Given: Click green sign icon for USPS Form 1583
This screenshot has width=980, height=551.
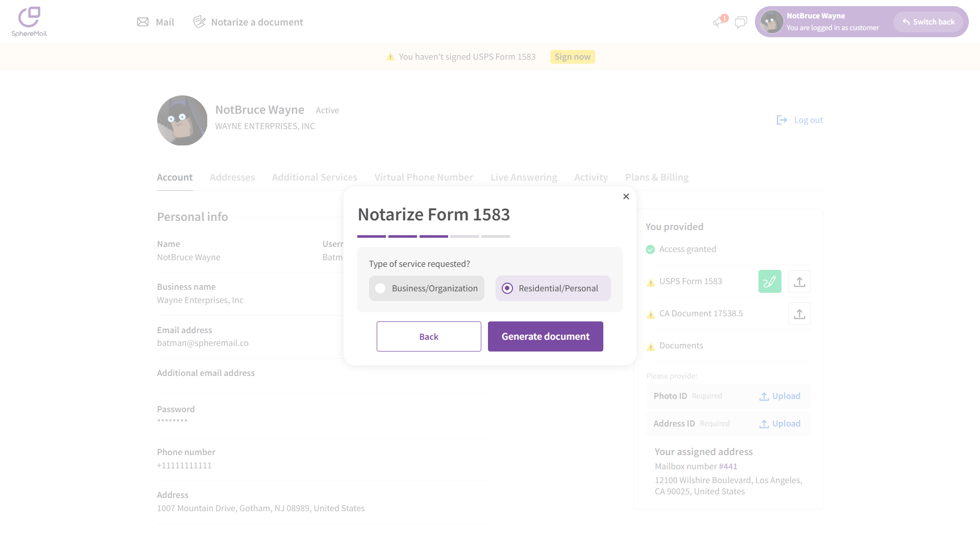Looking at the screenshot, I should (770, 282).
